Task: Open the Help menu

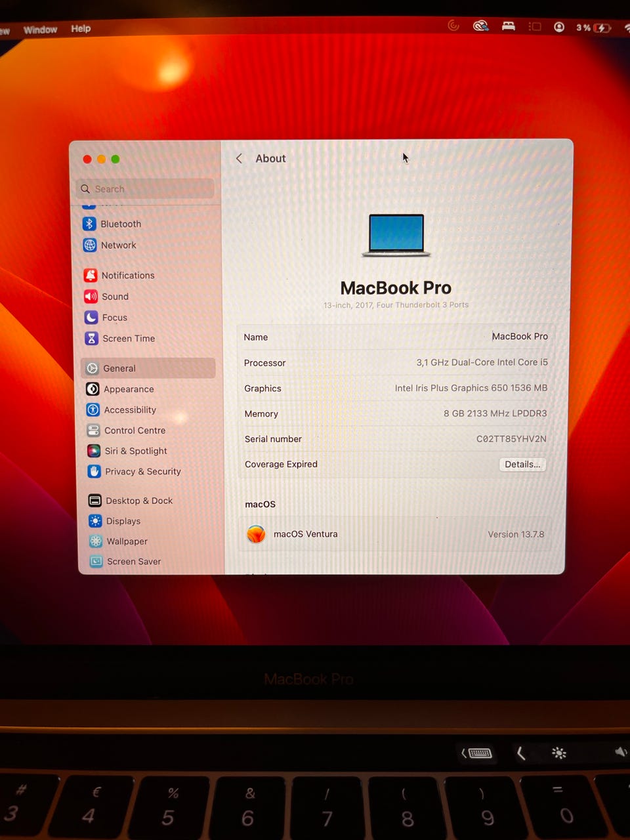Action: coord(81,28)
